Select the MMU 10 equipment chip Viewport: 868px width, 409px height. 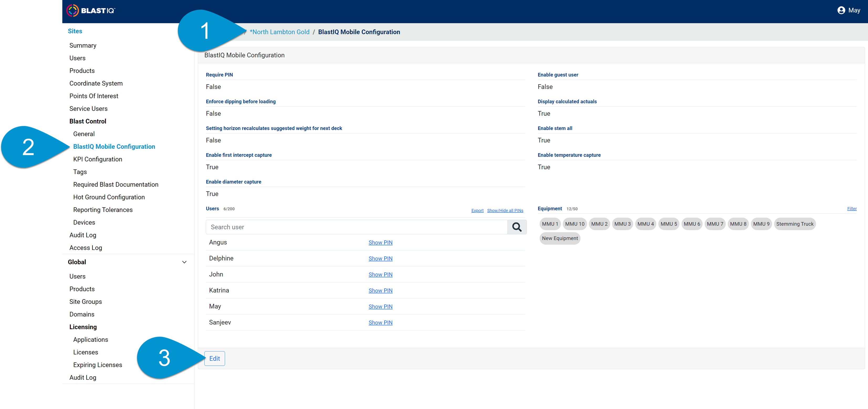[575, 224]
